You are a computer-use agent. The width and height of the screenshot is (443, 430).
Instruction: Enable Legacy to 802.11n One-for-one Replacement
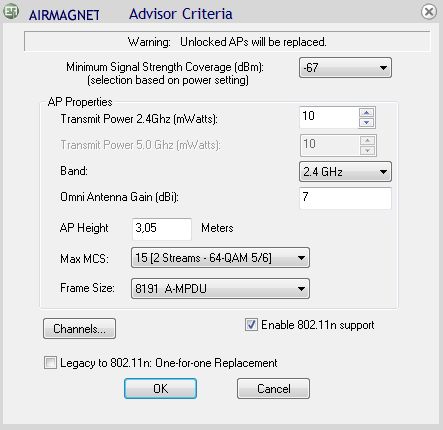pos(50,362)
